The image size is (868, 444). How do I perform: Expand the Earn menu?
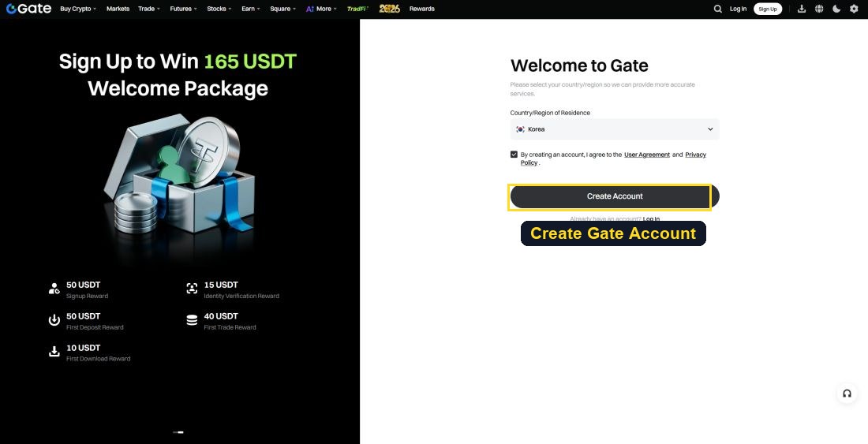(251, 9)
